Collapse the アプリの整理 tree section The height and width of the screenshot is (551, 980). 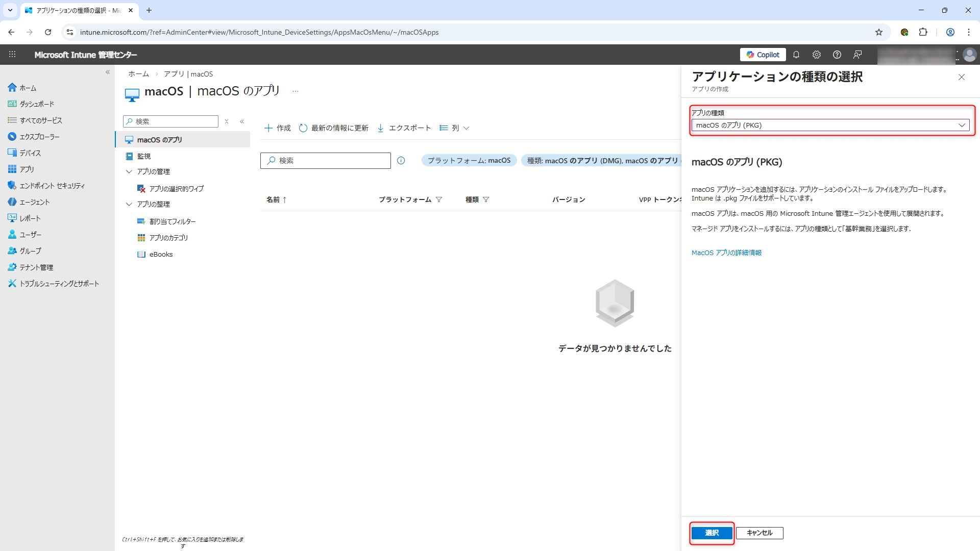(x=129, y=204)
